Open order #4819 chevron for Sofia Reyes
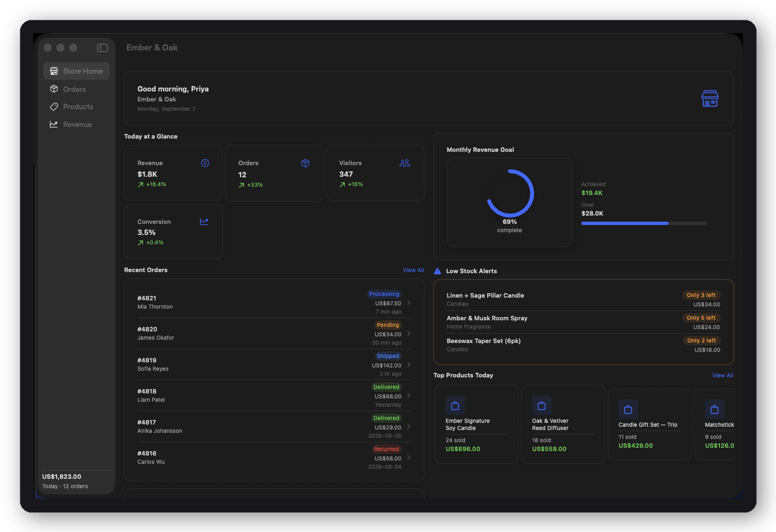 (409, 365)
